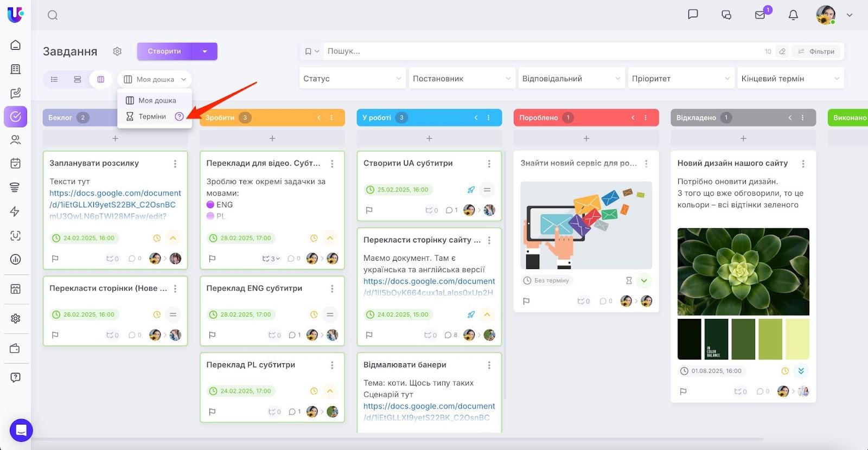The image size is (868, 450).
Task: Select Моя дошка in the dropdown menu
Action: [x=155, y=100]
